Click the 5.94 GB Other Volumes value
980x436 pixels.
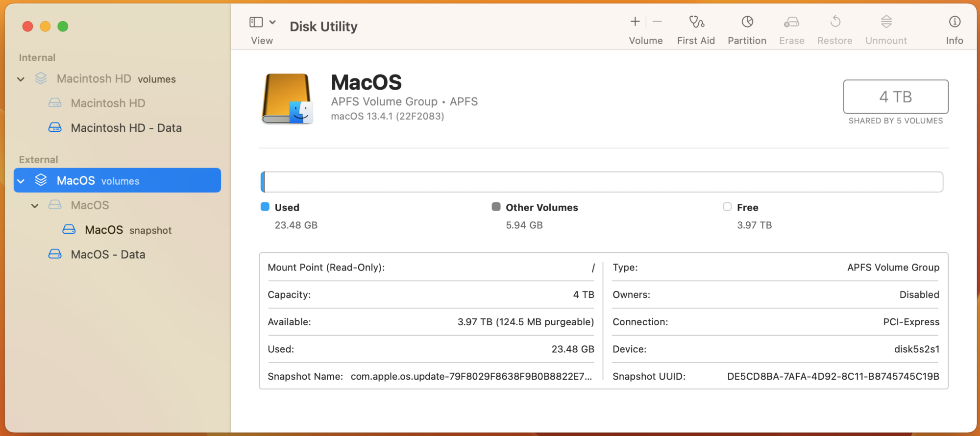524,225
